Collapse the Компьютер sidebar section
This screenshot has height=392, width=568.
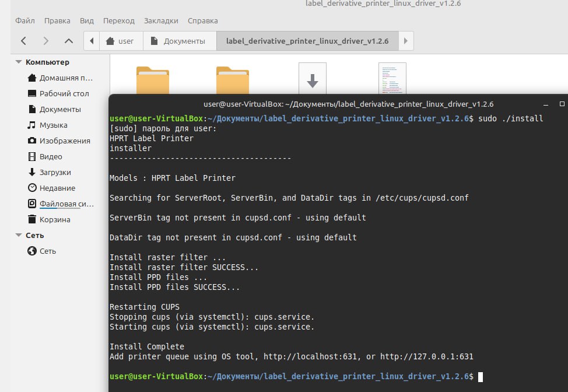coord(19,62)
